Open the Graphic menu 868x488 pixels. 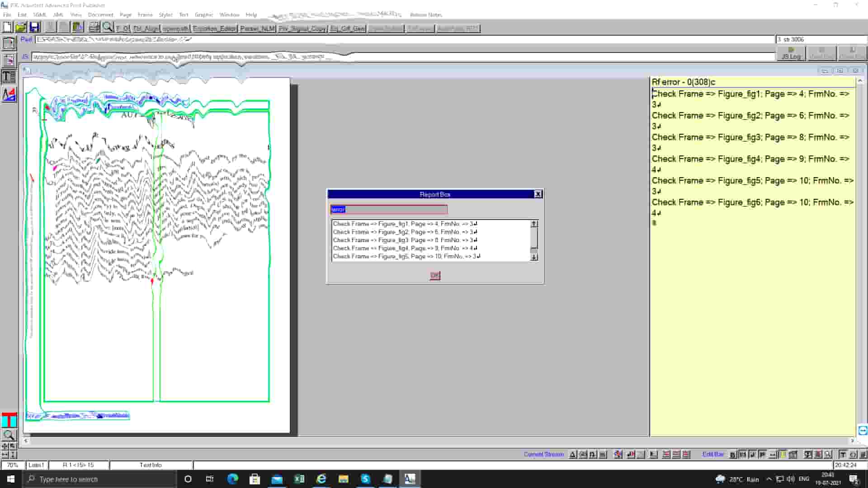(x=203, y=14)
